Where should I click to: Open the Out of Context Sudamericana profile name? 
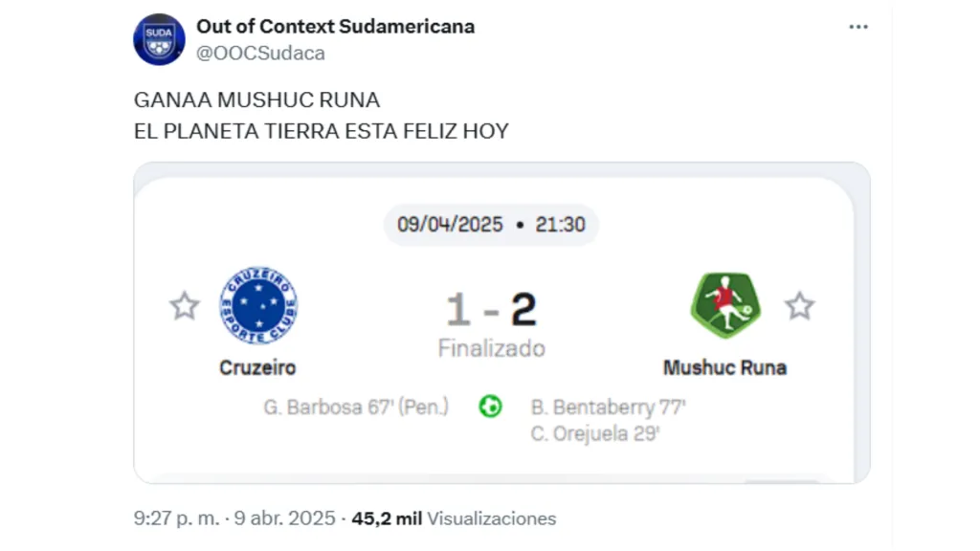tap(335, 26)
